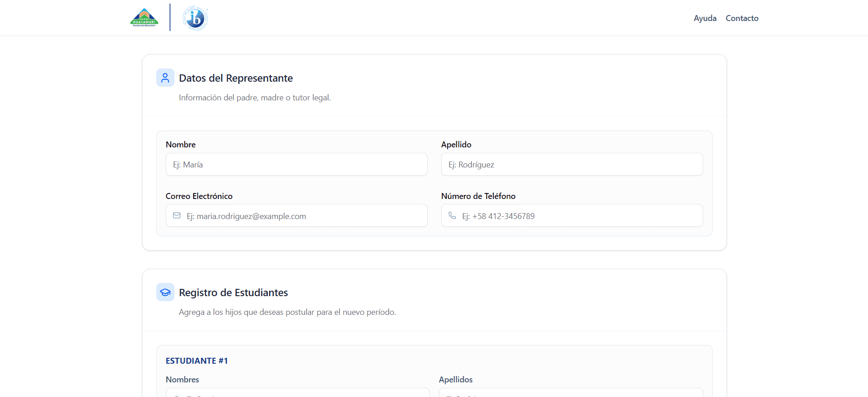
Task: Click the envelope icon in the email field
Action: tap(177, 215)
